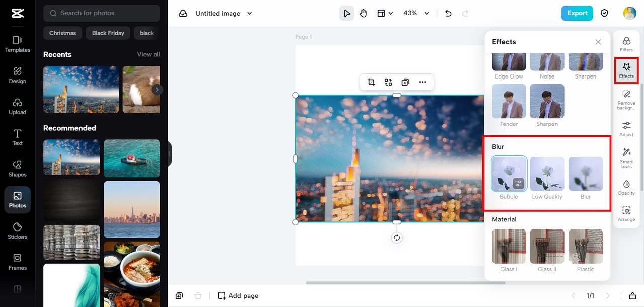Screen dimensions: 644x307
Task: Show more recent photos with arrow
Action: click(x=157, y=90)
